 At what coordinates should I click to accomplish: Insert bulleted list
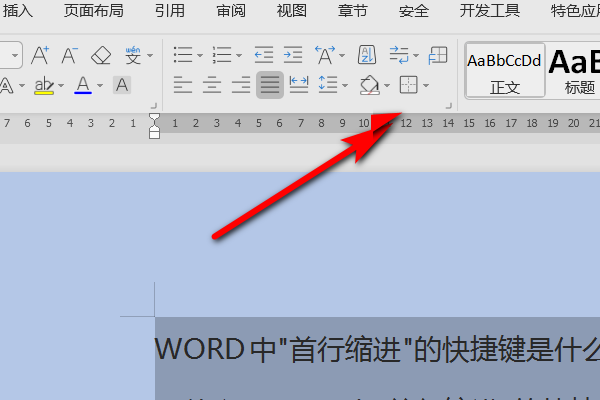point(183,55)
